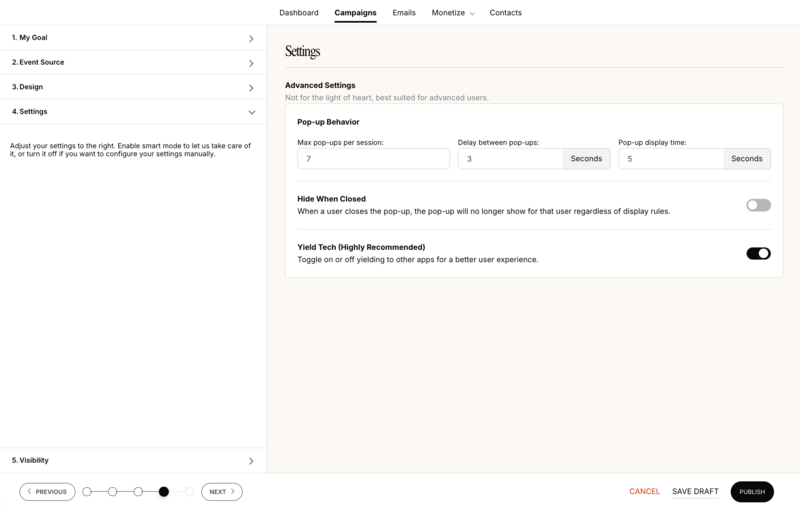This screenshot has height=505, width=800.
Task: Go to the Emails tab
Action: click(404, 13)
